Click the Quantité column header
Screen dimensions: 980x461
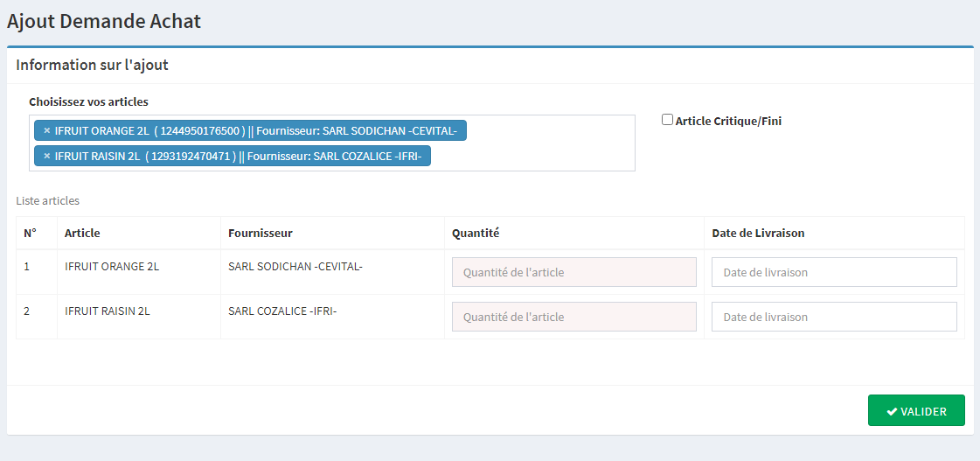(x=475, y=234)
